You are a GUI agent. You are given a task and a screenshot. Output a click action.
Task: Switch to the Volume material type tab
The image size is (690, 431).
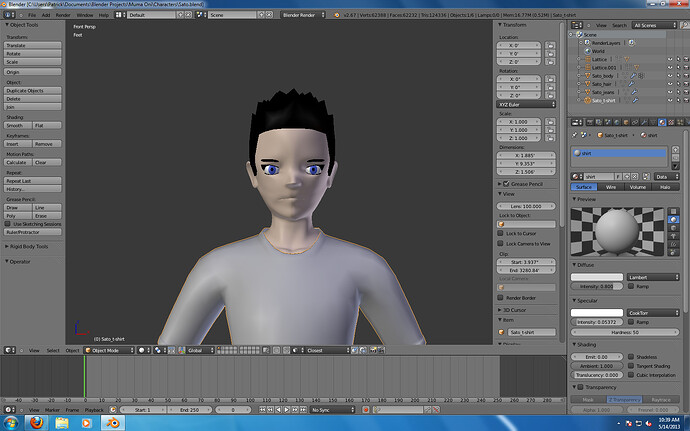[x=638, y=187]
